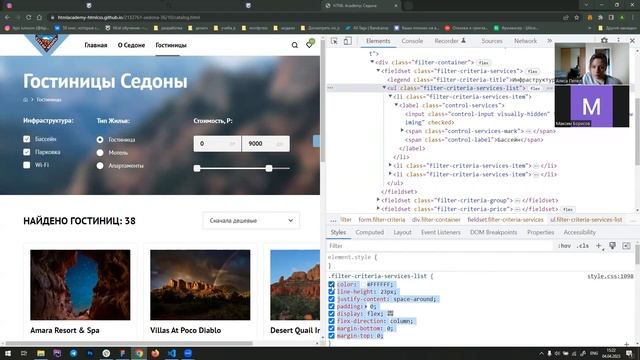Toggle the computed styles sidebar icon

[627, 246]
